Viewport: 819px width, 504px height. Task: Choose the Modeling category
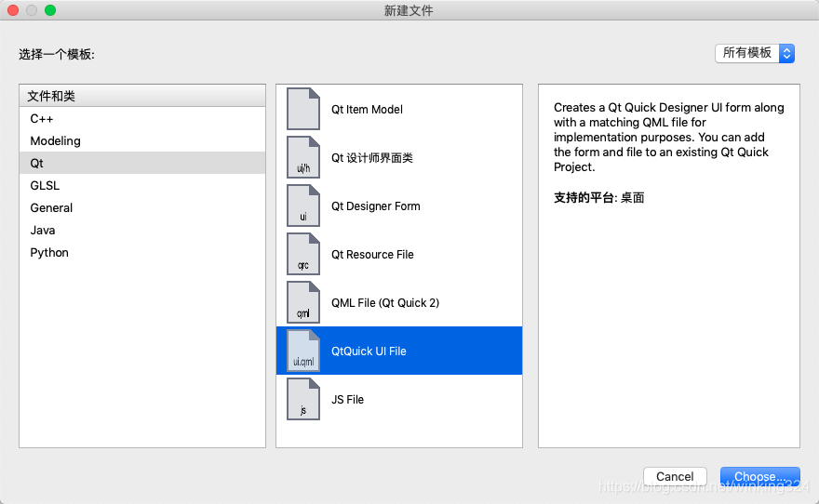[142, 140]
